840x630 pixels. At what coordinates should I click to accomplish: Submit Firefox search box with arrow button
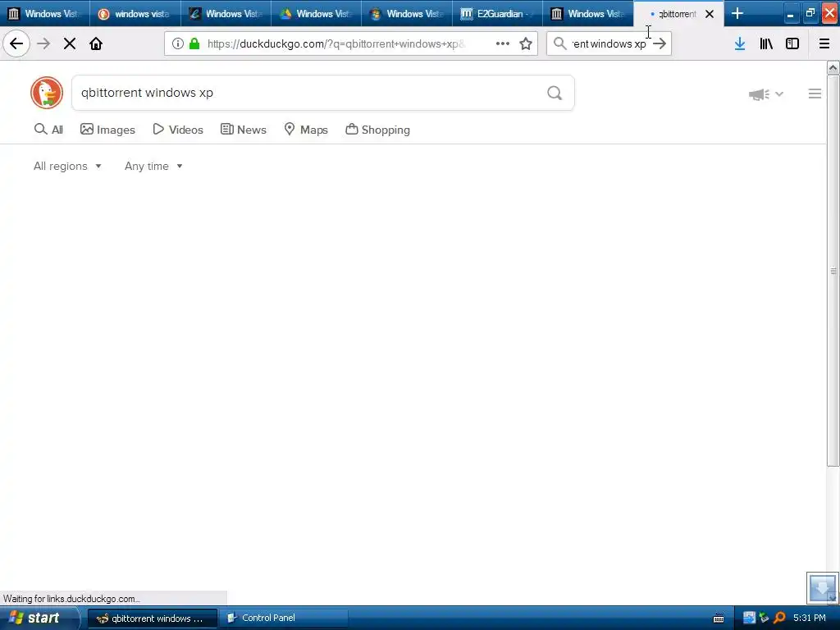pos(660,43)
